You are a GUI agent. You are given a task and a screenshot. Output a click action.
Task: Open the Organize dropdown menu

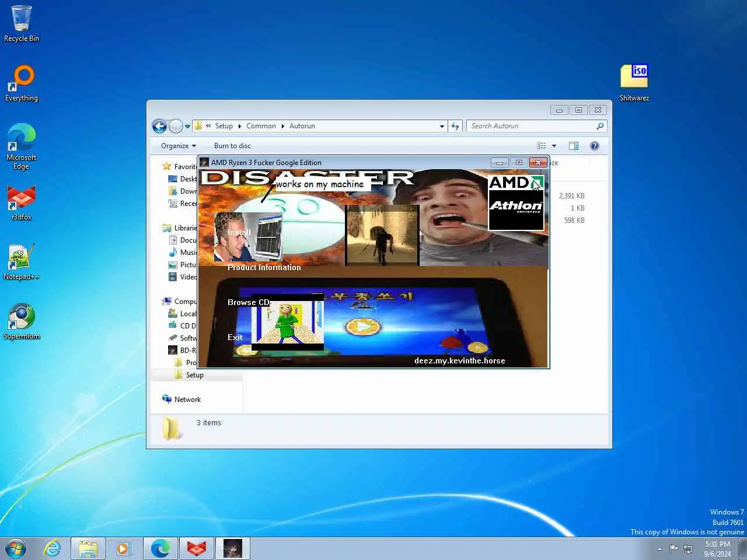pos(179,146)
